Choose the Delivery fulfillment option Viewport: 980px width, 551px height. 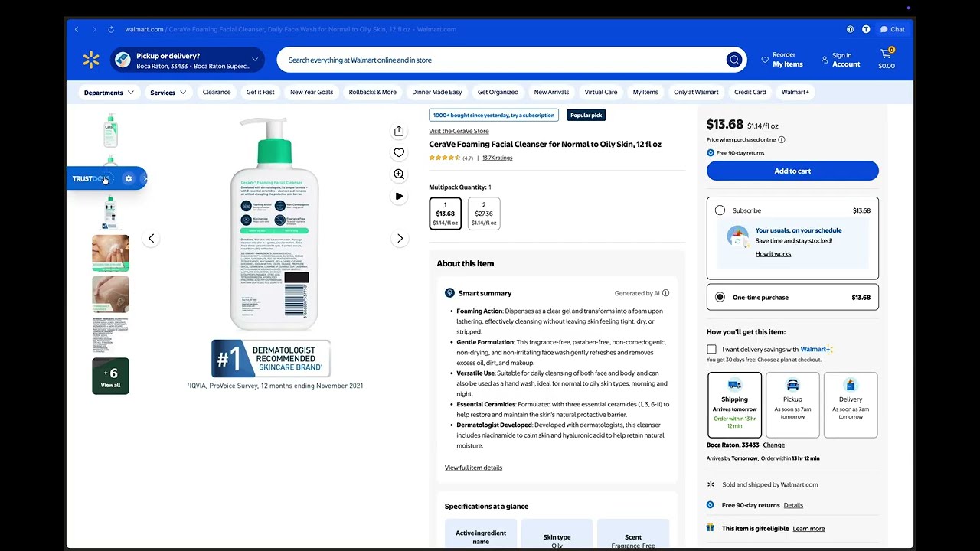[851, 405]
